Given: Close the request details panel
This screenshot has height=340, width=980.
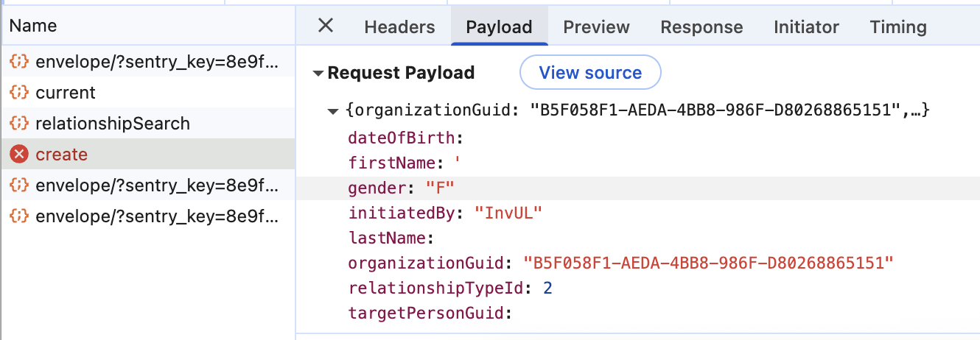Looking at the screenshot, I should (x=325, y=26).
